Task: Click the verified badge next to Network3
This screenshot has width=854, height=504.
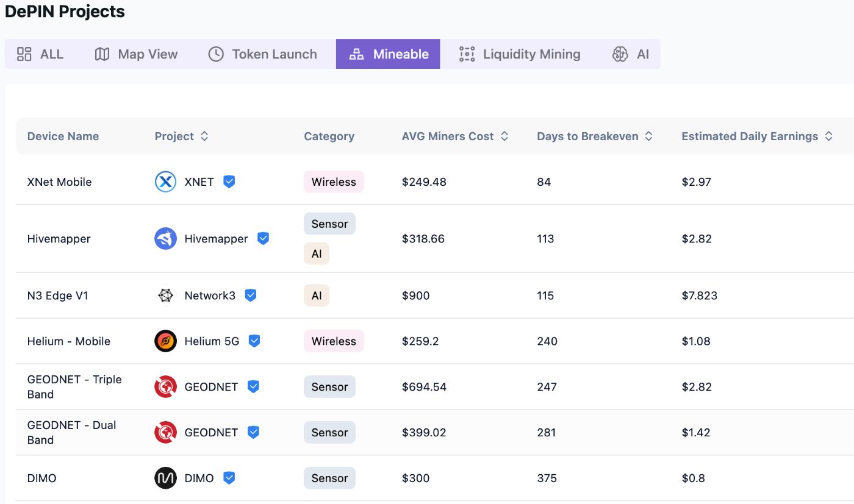Action: [x=250, y=296]
